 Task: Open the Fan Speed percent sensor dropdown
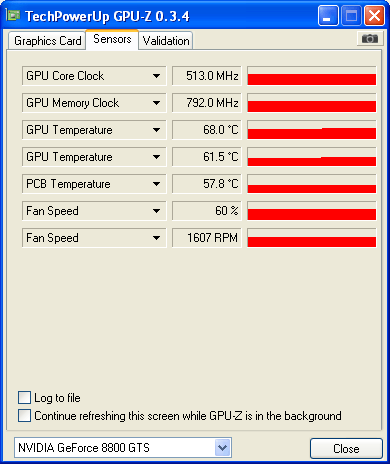(x=156, y=211)
